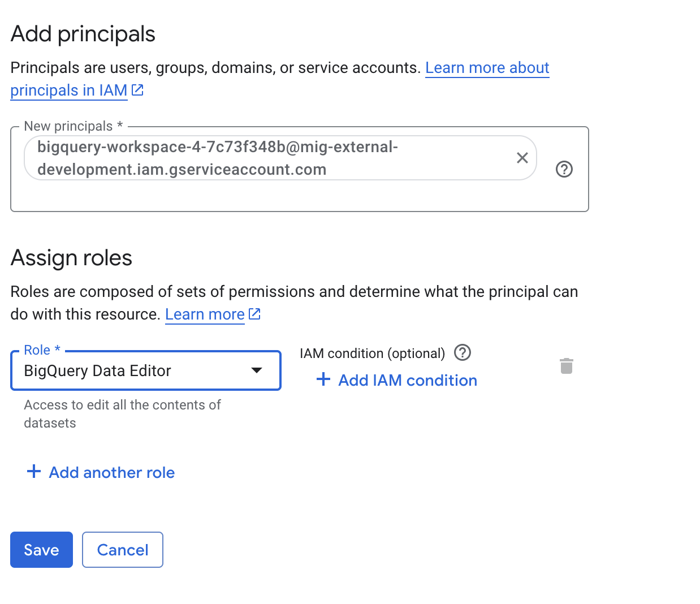Viewport: 700px width, 604px height.
Task: Follow the principals in IAM link text
Action: [68, 90]
